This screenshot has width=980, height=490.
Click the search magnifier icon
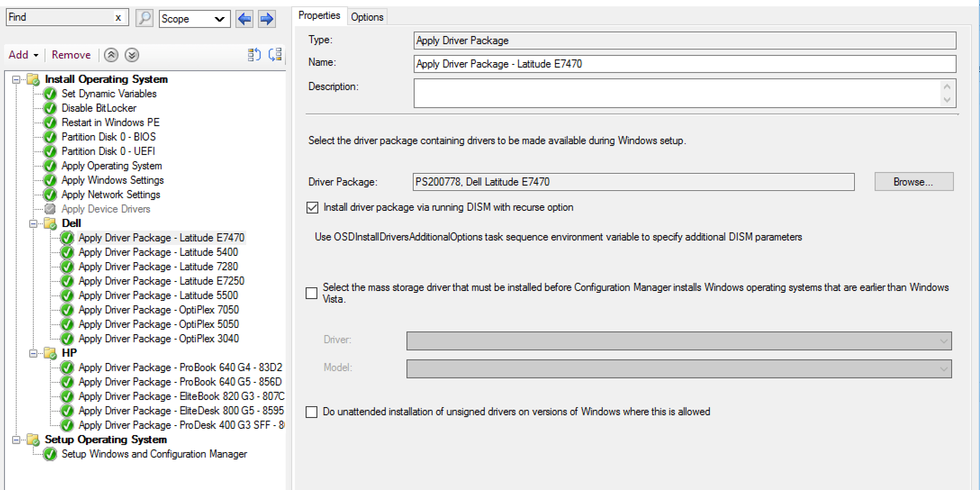[145, 18]
